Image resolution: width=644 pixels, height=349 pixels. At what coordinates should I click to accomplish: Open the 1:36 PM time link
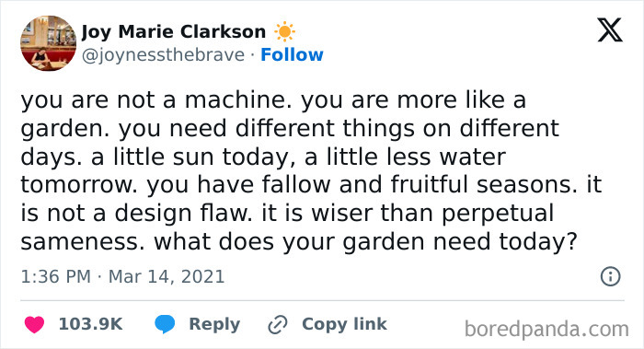(56, 276)
